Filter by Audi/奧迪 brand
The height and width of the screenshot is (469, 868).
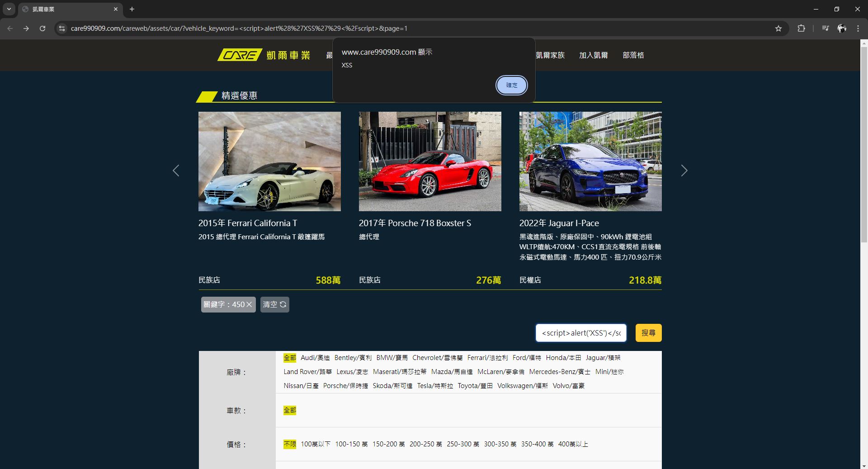[315, 358]
